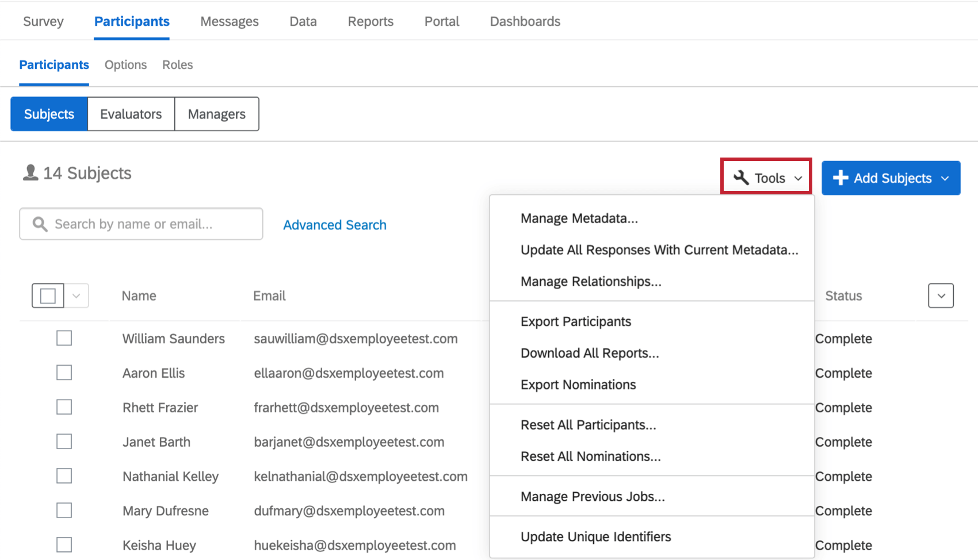Choose Export Participants from the menu
The image size is (978, 560).
click(x=575, y=321)
